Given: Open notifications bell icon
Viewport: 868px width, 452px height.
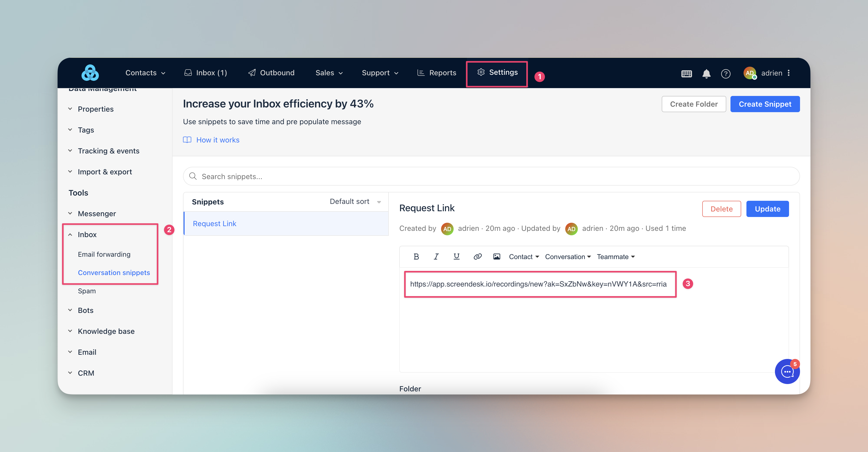Looking at the screenshot, I should coord(706,73).
